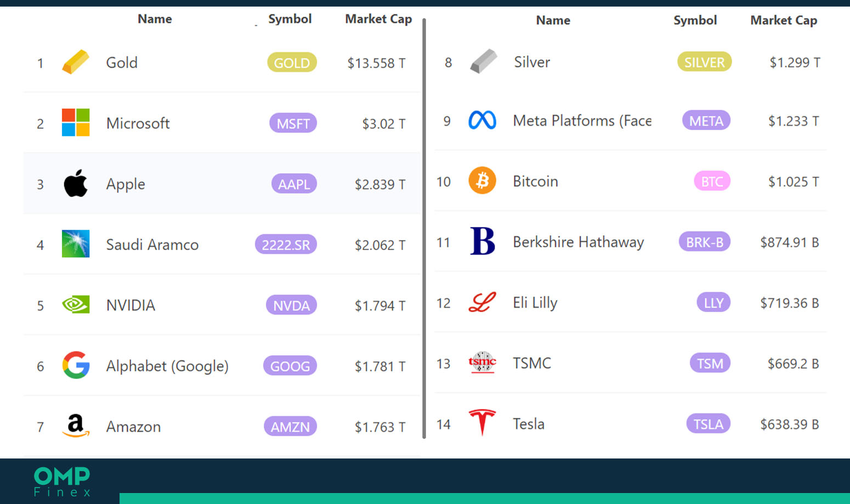The height and width of the screenshot is (504, 850).
Task: Click the Amazon smile logo
Action: coord(76,426)
